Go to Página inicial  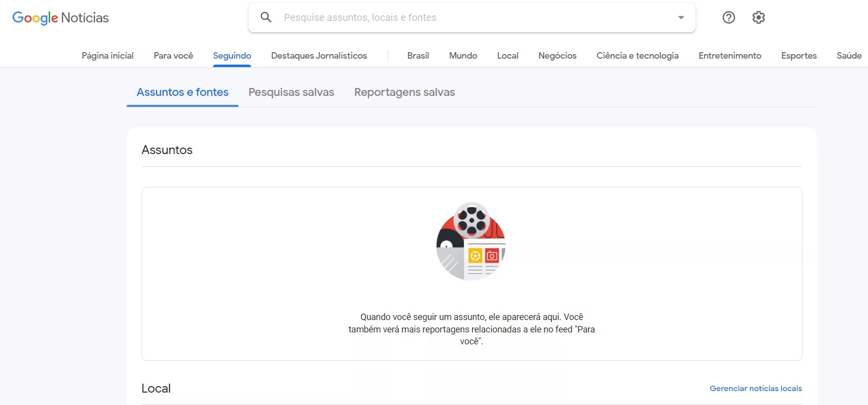[108, 56]
